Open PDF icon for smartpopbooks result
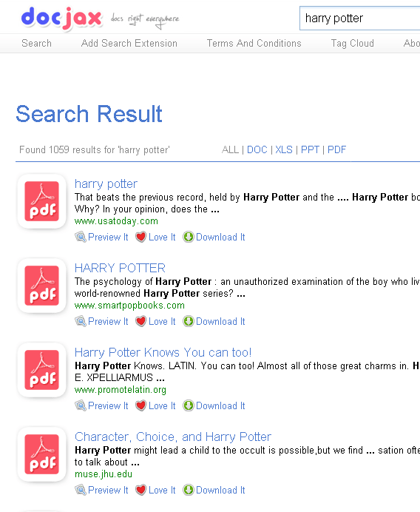 coord(41,286)
